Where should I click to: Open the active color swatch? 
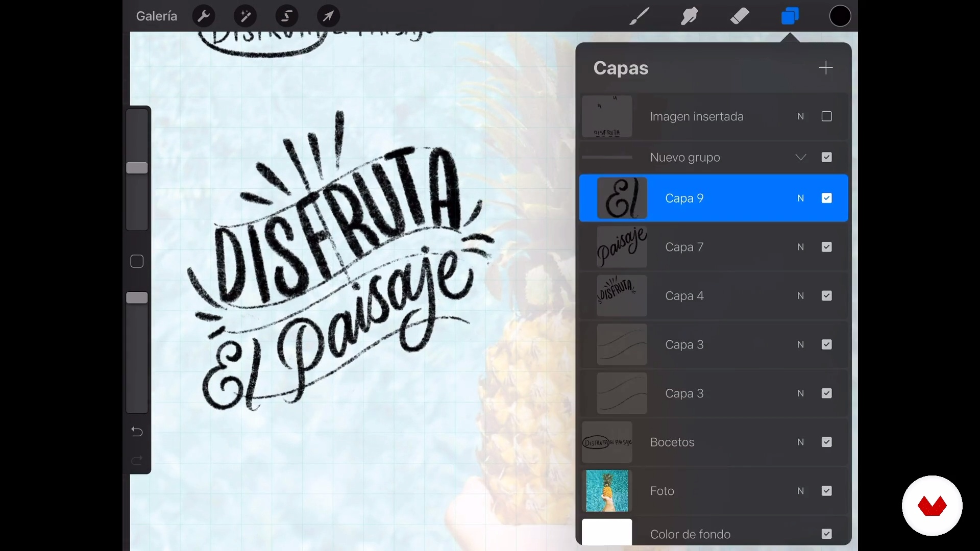pos(840,16)
